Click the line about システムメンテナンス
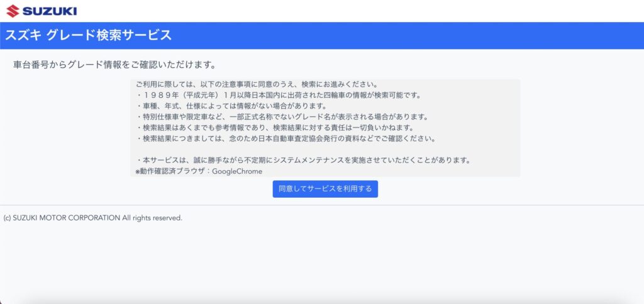The height and width of the screenshot is (304, 644). click(303, 160)
